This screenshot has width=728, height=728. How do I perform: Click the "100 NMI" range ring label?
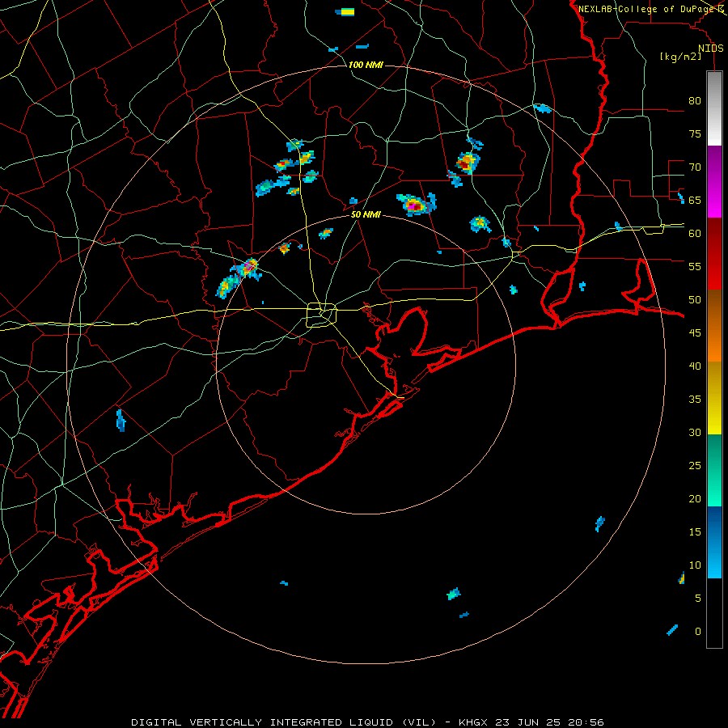coord(366,65)
